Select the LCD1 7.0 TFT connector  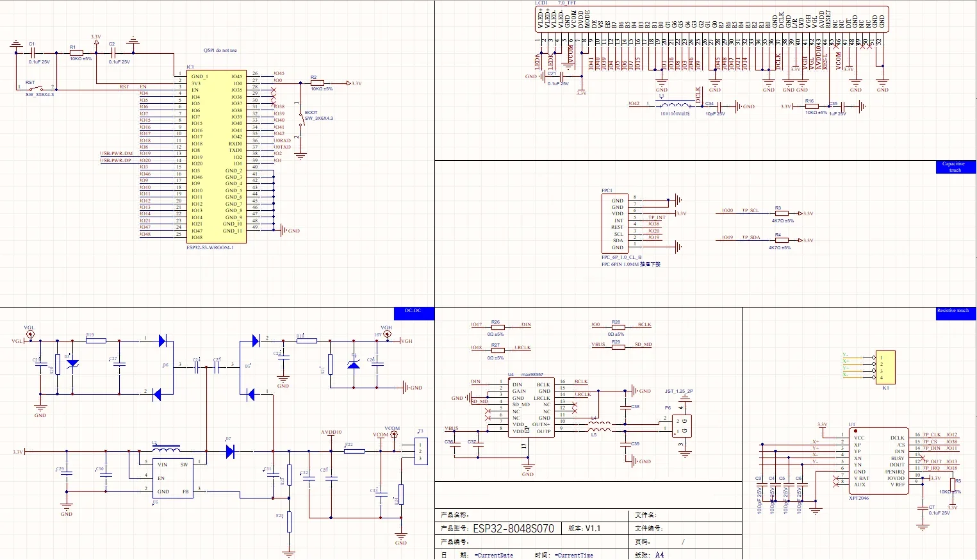coord(711,19)
